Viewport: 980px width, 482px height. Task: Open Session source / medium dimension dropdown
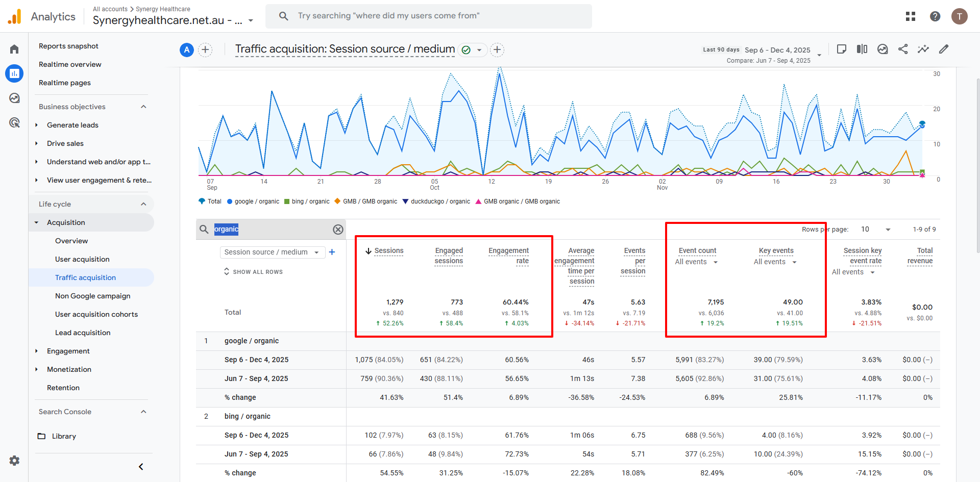point(273,252)
